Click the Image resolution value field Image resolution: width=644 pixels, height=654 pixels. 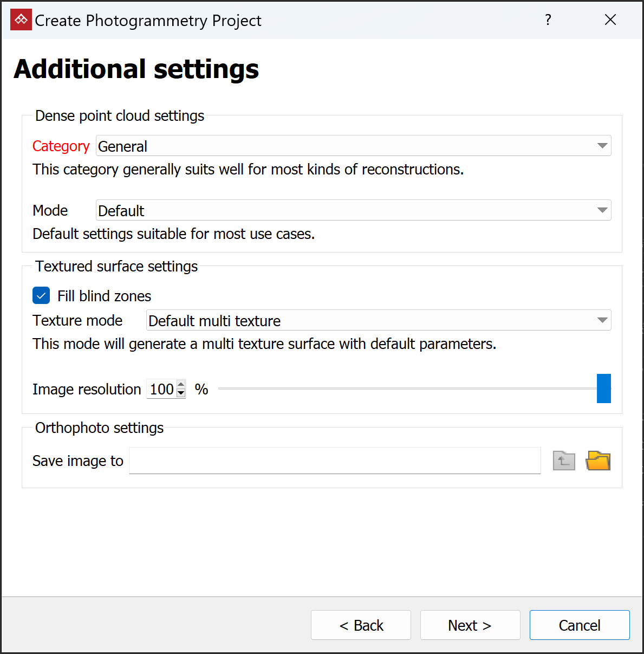[161, 389]
